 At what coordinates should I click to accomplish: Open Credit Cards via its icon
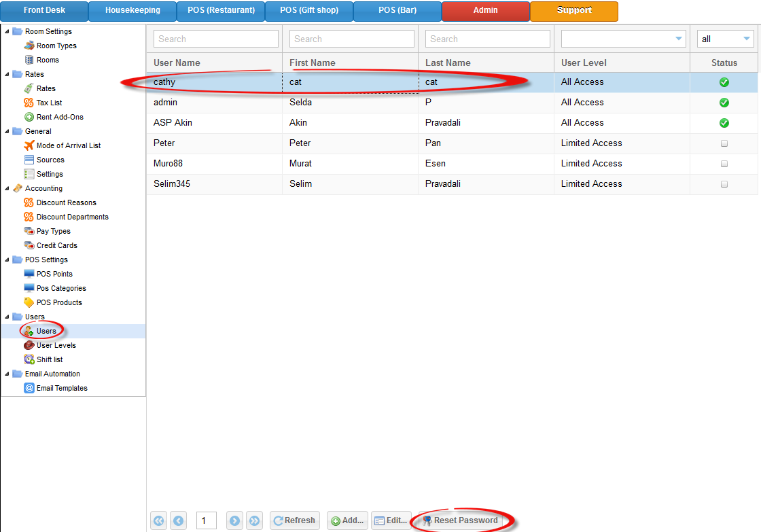coord(29,245)
